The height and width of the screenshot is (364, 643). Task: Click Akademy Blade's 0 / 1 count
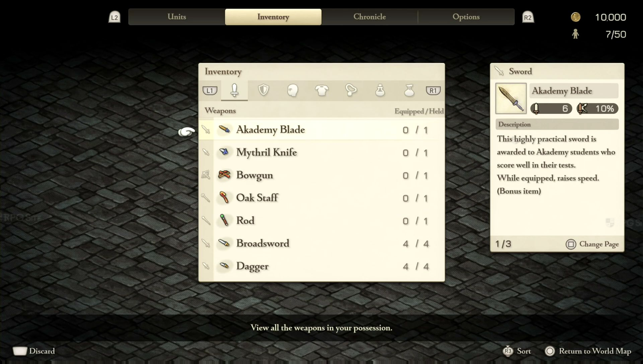(x=415, y=130)
